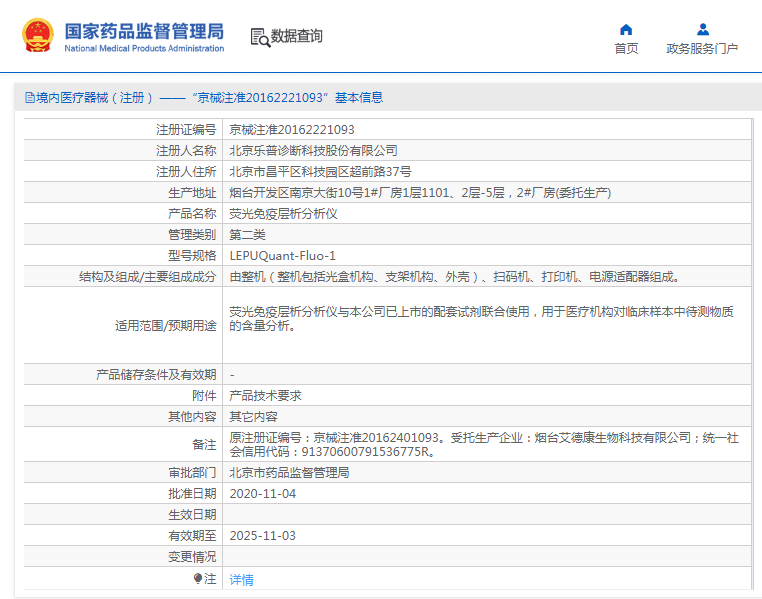Select model LEPUQuant-Fluo-1
Viewport: 762px width, 599px height.
point(282,256)
